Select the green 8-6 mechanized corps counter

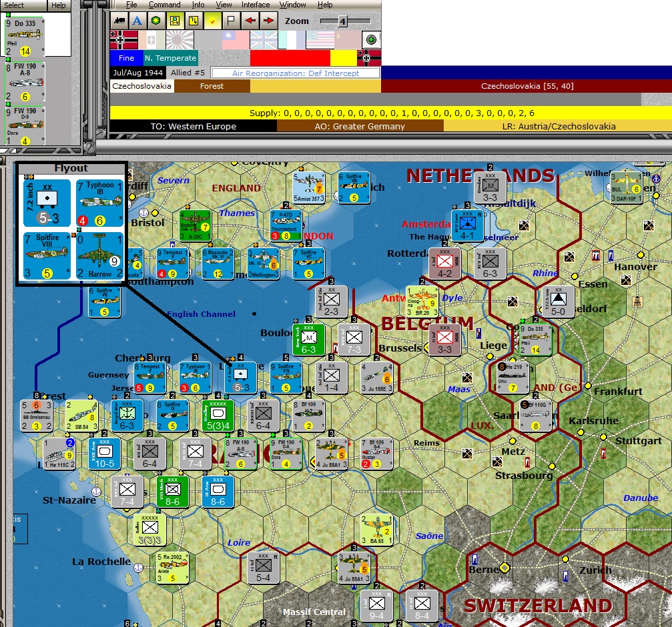172,491
